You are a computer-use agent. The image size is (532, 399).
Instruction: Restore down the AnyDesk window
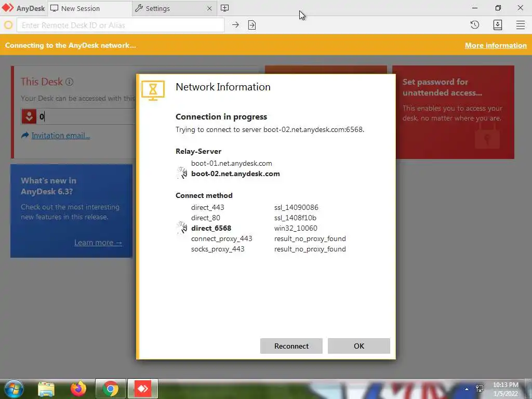click(x=498, y=8)
